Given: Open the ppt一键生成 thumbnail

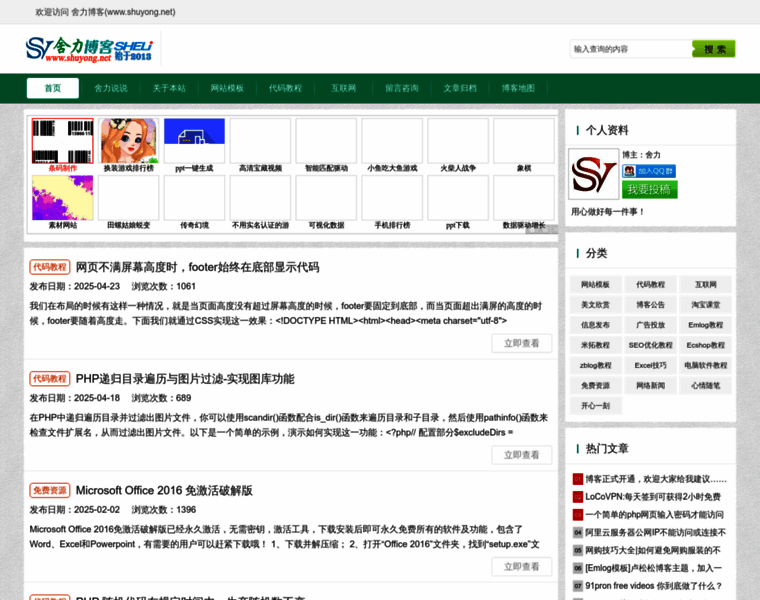Looking at the screenshot, I should [194, 141].
